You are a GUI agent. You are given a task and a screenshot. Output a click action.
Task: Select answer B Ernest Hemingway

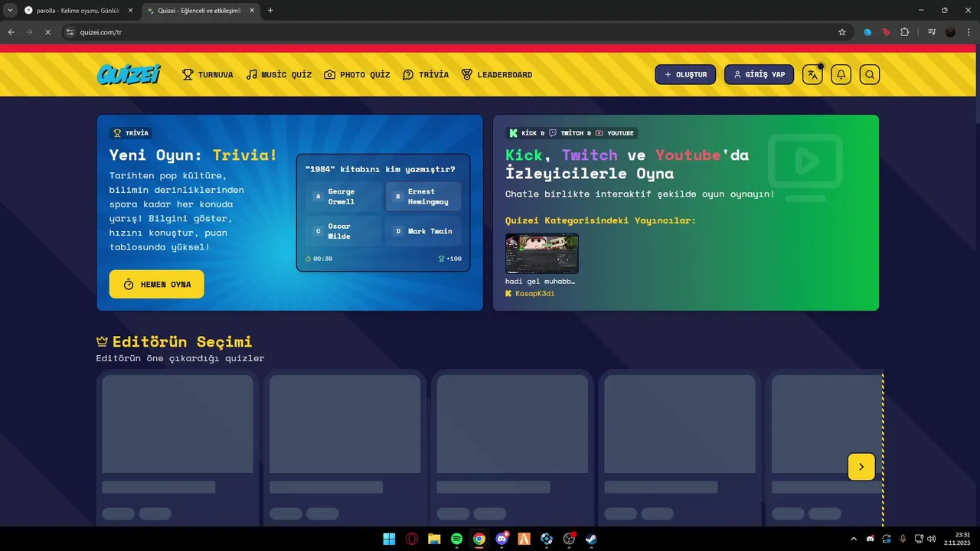[423, 197]
